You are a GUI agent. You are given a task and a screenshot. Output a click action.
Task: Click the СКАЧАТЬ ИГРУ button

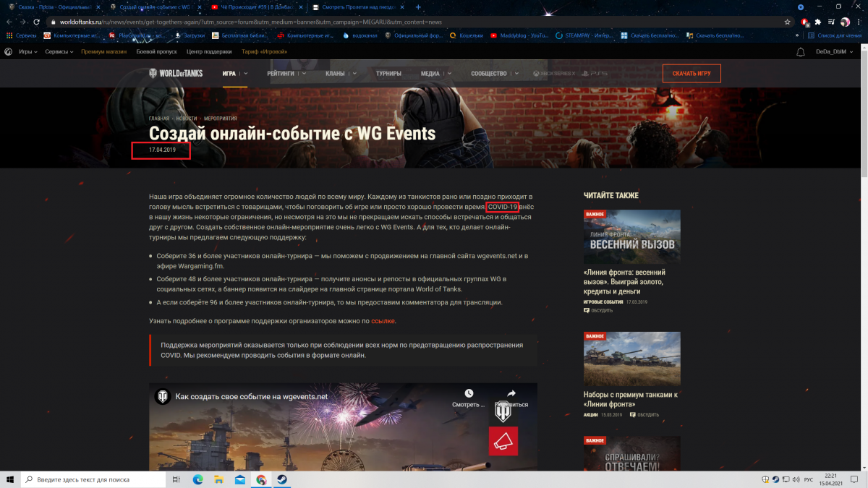(692, 74)
